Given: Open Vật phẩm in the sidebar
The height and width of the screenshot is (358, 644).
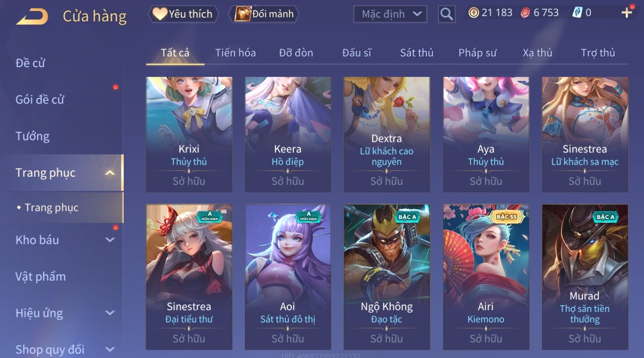Looking at the screenshot, I should pos(41,277).
